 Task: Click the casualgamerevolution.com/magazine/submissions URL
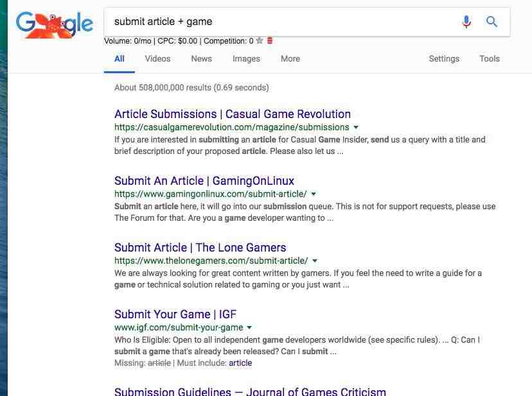(232, 127)
